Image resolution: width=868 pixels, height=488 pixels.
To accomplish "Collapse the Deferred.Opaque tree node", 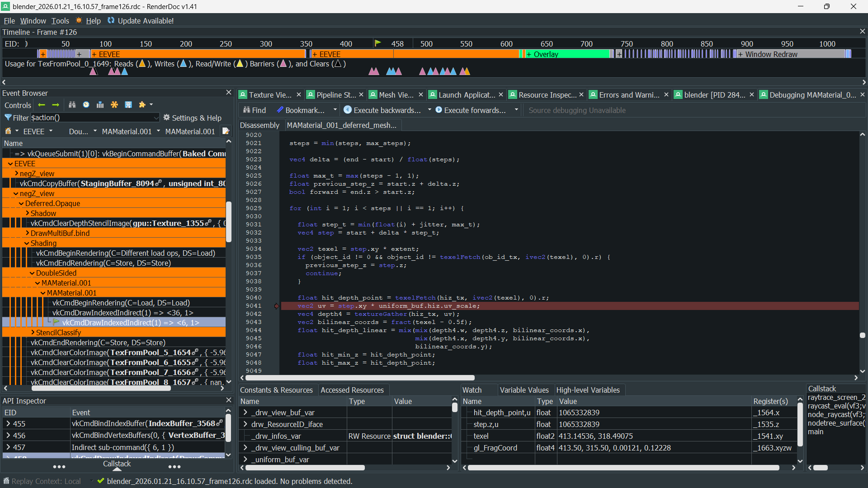I will pos(21,203).
